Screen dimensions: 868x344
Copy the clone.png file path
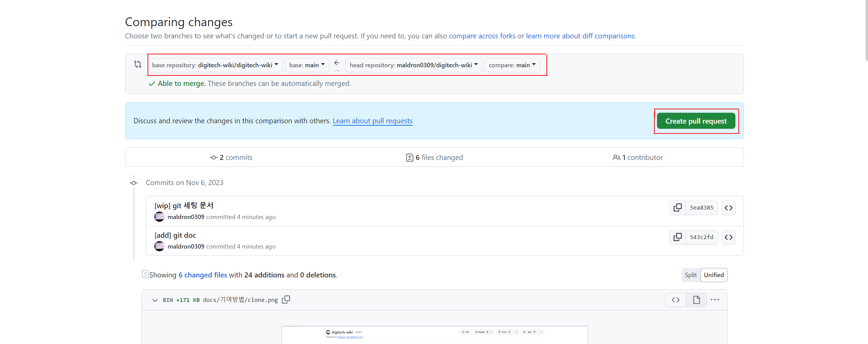click(286, 300)
